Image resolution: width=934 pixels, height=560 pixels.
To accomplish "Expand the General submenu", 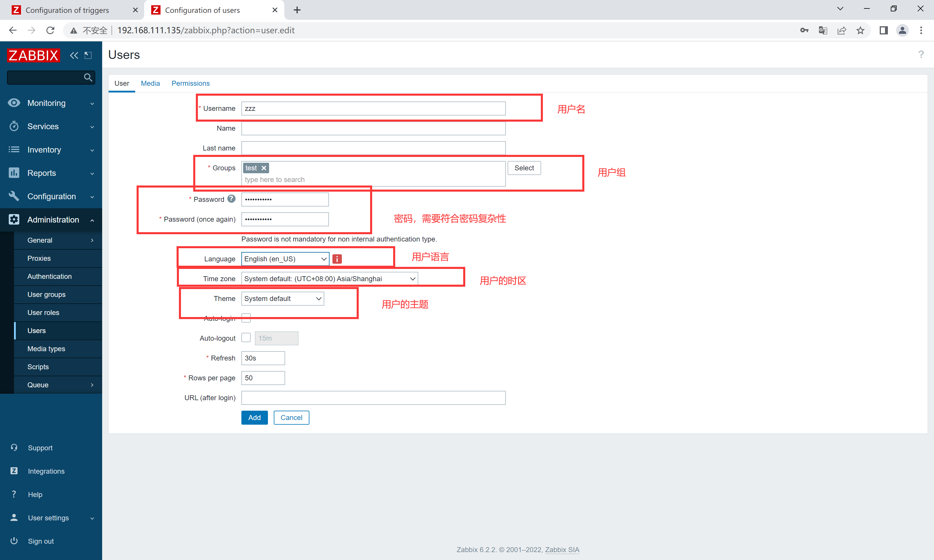I will pyautogui.click(x=92, y=240).
